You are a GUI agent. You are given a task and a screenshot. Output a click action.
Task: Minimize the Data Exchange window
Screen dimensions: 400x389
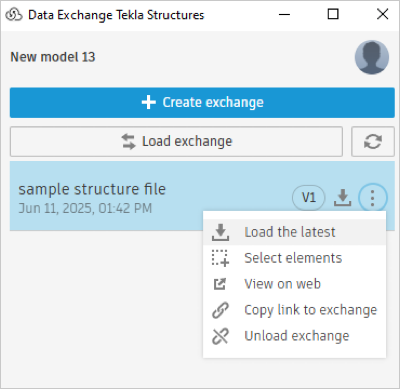[x=284, y=14]
